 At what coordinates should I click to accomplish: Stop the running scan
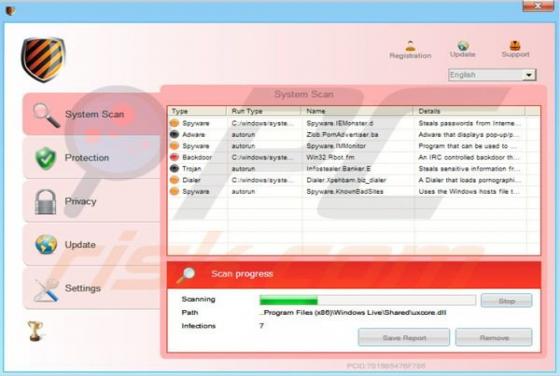(x=506, y=301)
